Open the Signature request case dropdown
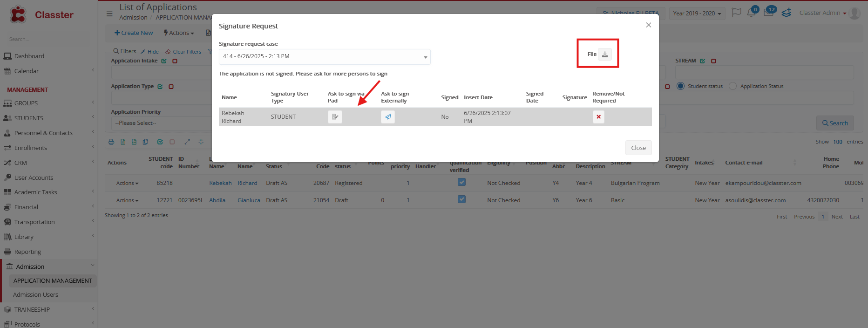This screenshot has width=868, height=328. pos(325,57)
